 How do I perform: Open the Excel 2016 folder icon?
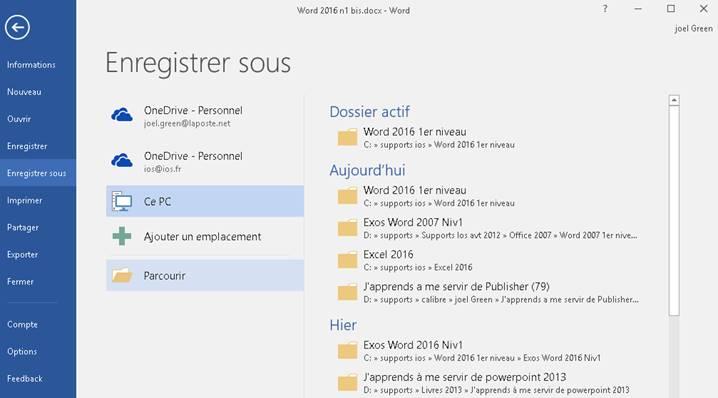(347, 260)
